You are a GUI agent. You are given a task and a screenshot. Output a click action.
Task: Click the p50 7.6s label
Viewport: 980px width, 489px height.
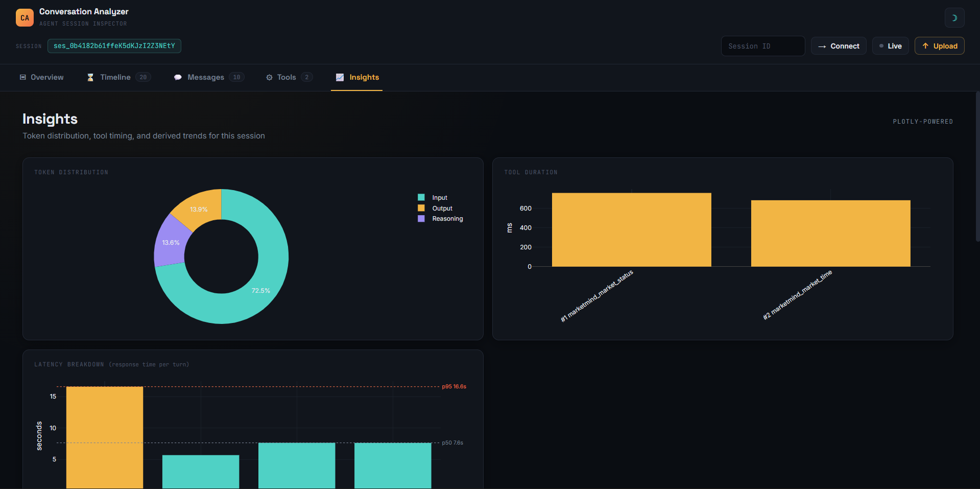point(452,443)
